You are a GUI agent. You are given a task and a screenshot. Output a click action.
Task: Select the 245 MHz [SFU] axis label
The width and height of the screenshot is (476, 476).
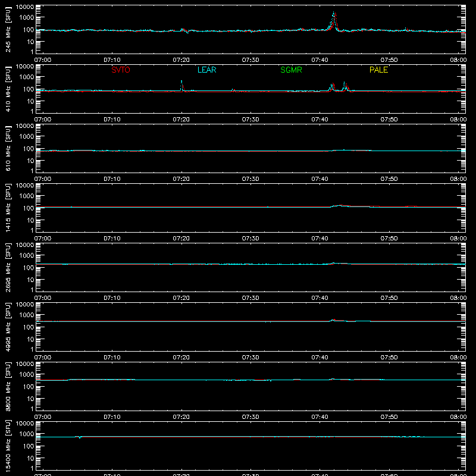click(8, 29)
